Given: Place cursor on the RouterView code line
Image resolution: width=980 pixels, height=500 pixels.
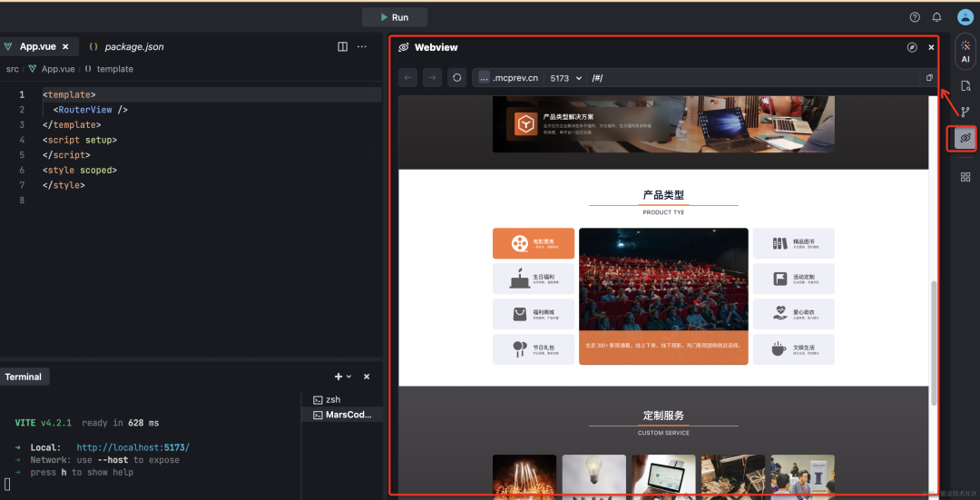Looking at the screenshot, I should pos(90,110).
